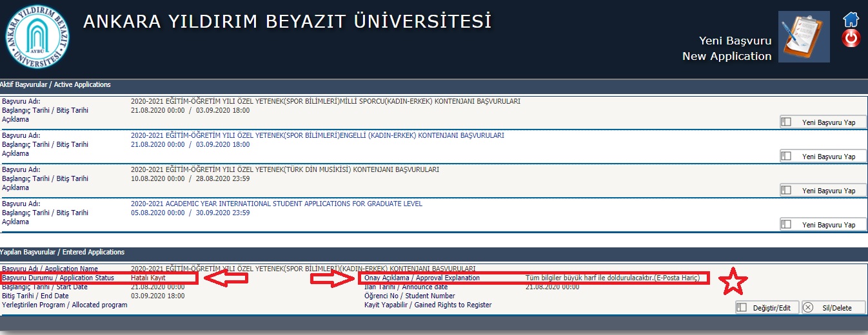This screenshot has width=868, height=335.
Task: Click the Sil/Delete button
Action: coord(833,308)
